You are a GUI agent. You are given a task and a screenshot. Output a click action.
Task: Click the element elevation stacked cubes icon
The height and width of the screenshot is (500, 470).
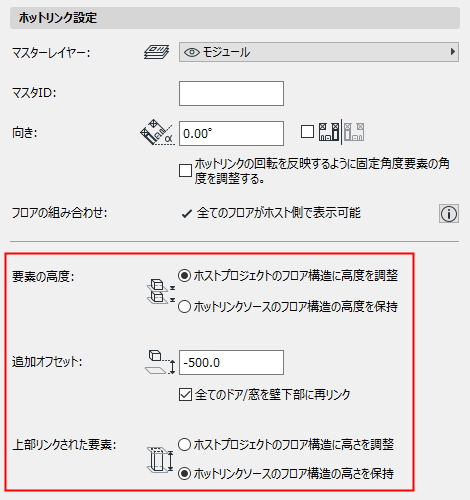[161, 291]
